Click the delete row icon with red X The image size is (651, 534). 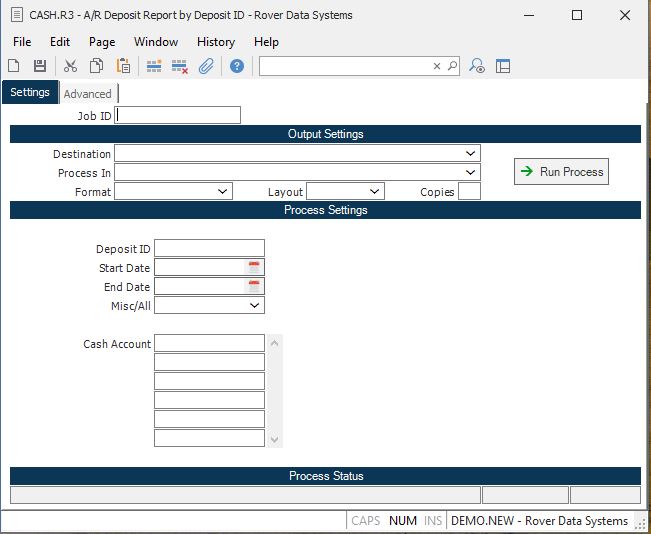coord(180,66)
